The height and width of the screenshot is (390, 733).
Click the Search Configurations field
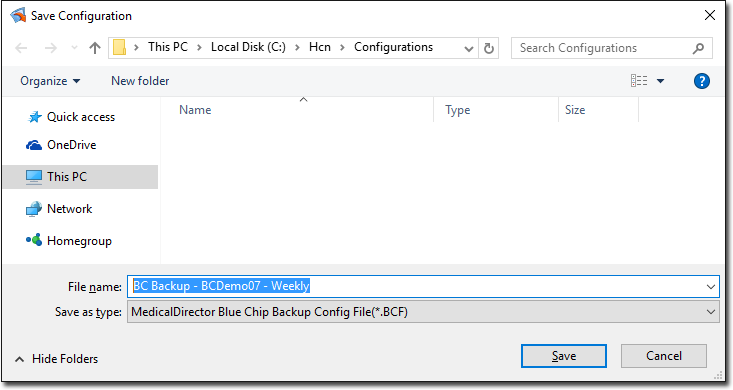pos(603,48)
